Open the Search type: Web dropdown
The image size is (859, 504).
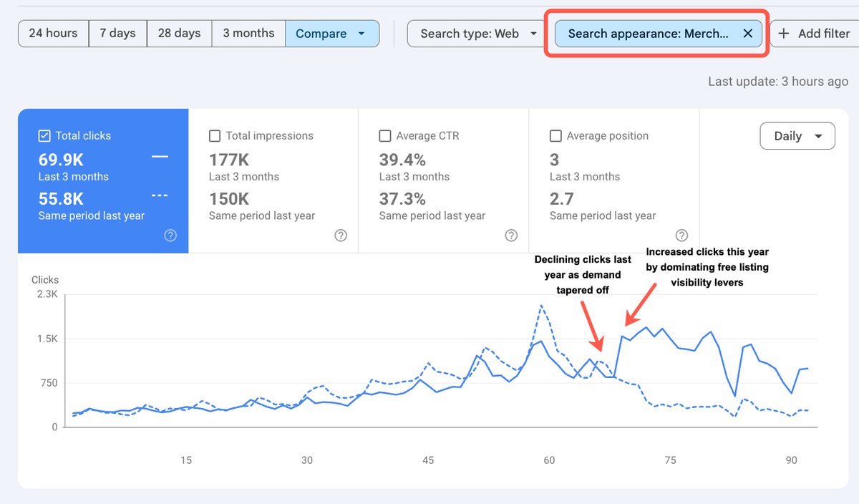click(475, 33)
